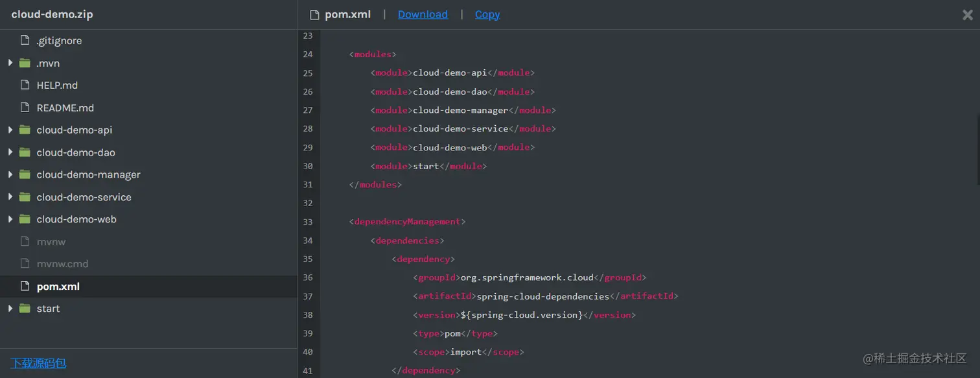Close the file preview panel
The image size is (980, 378).
967,15
